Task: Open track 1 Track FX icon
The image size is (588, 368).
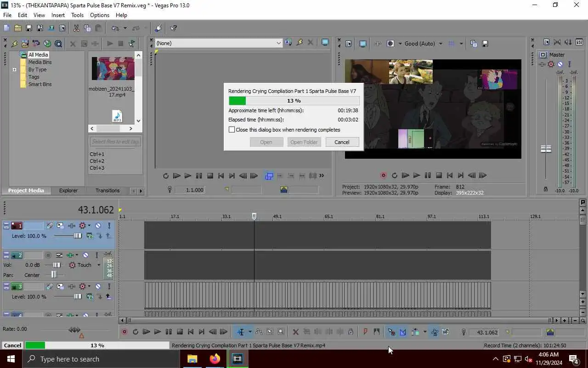Action: pos(72,225)
